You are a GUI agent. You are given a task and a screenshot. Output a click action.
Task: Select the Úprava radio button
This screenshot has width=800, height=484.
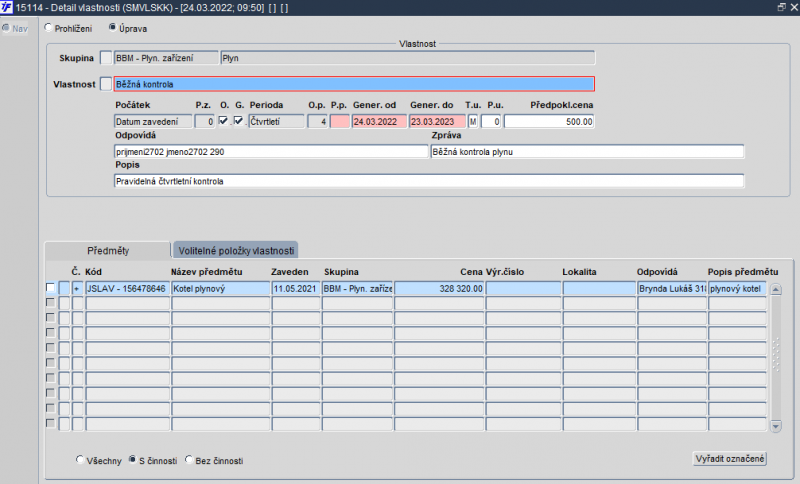click(113, 28)
